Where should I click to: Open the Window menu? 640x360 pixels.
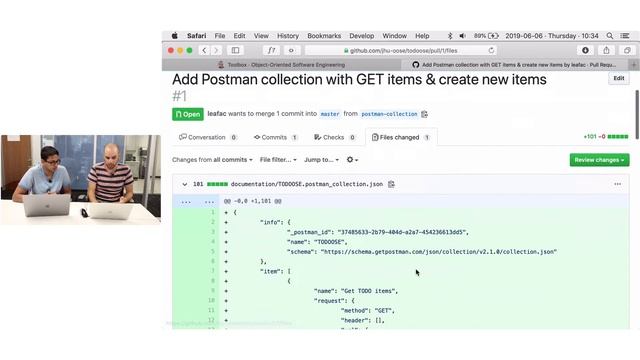tap(394, 36)
